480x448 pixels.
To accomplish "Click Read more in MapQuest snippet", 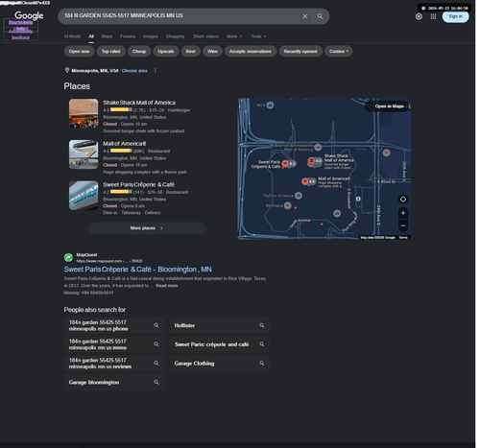I will point(167,286).
